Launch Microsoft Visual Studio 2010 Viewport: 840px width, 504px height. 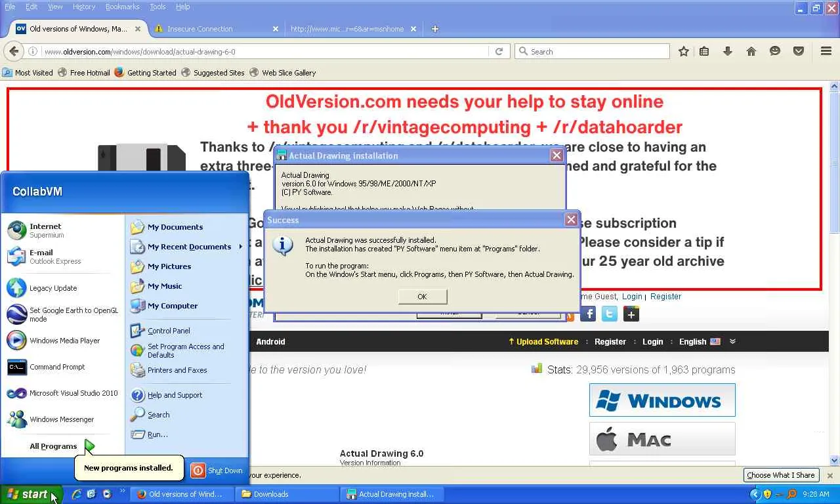(62, 393)
